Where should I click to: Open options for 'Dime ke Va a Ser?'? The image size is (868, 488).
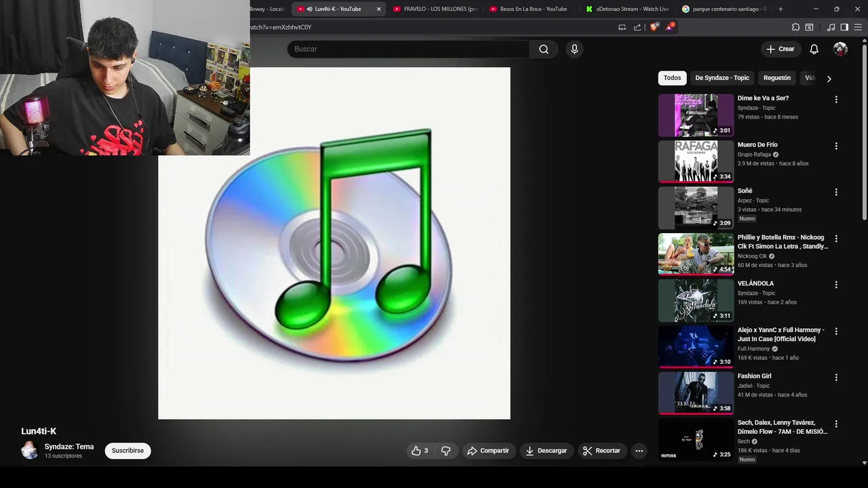[836, 100]
